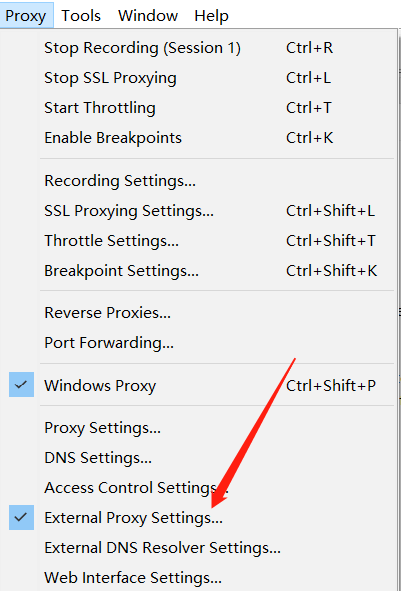Toggle the External Proxy Settings checkmark

pyautogui.click(x=21, y=518)
